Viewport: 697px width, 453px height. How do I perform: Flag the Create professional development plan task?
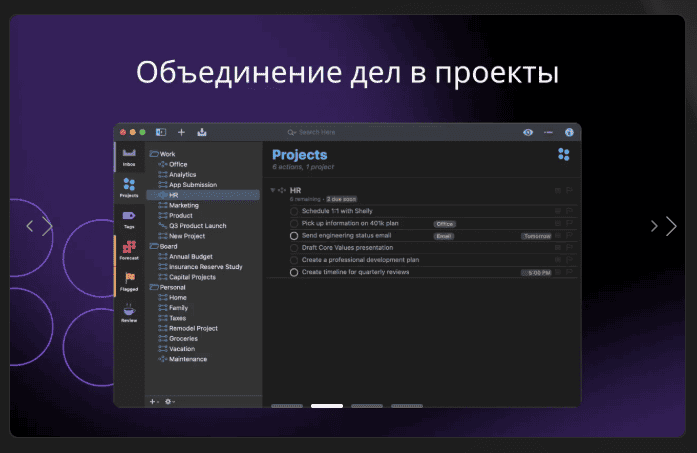(x=569, y=260)
